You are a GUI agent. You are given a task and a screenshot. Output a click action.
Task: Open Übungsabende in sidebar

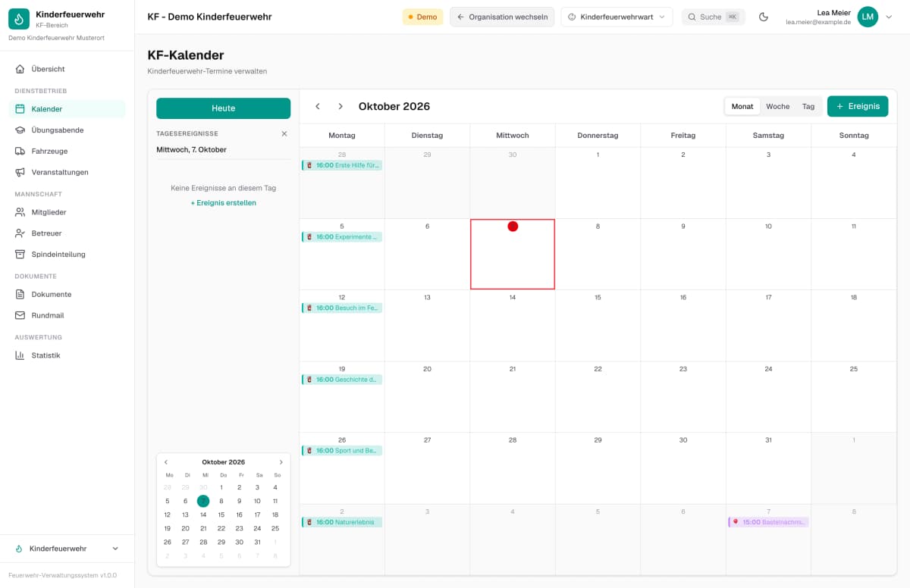(67, 130)
